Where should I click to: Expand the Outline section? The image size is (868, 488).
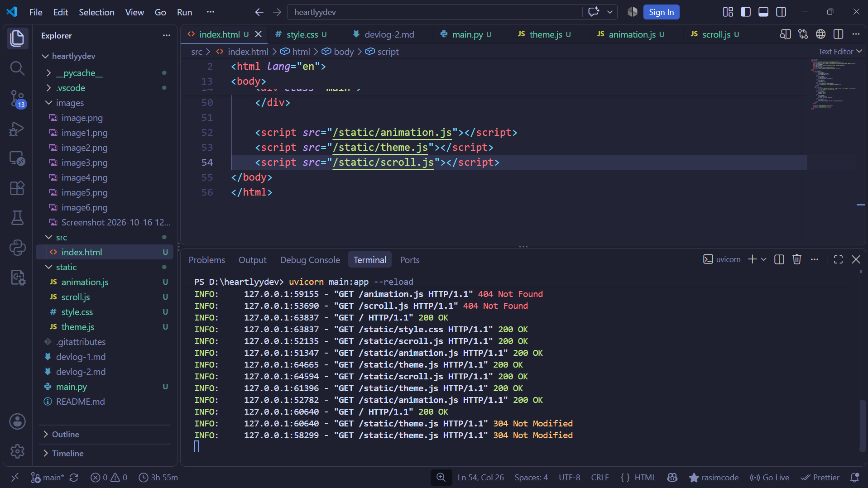(105, 434)
